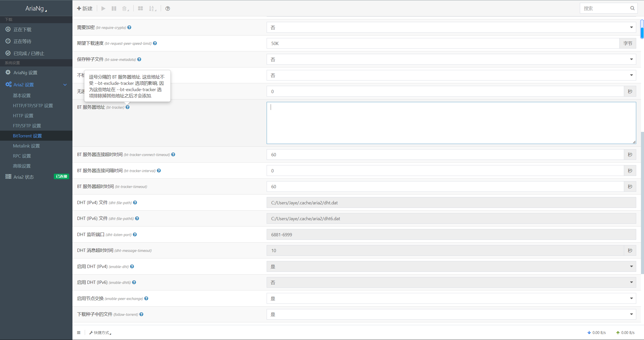Click the AriaNg 设置 gear icon
644x340 pixels.
[8, 72]
